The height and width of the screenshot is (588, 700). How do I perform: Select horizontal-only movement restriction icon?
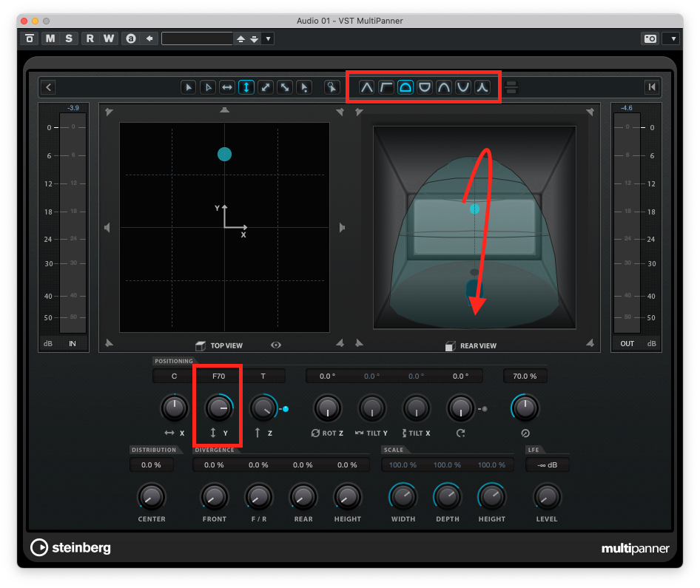coord(227,87)
